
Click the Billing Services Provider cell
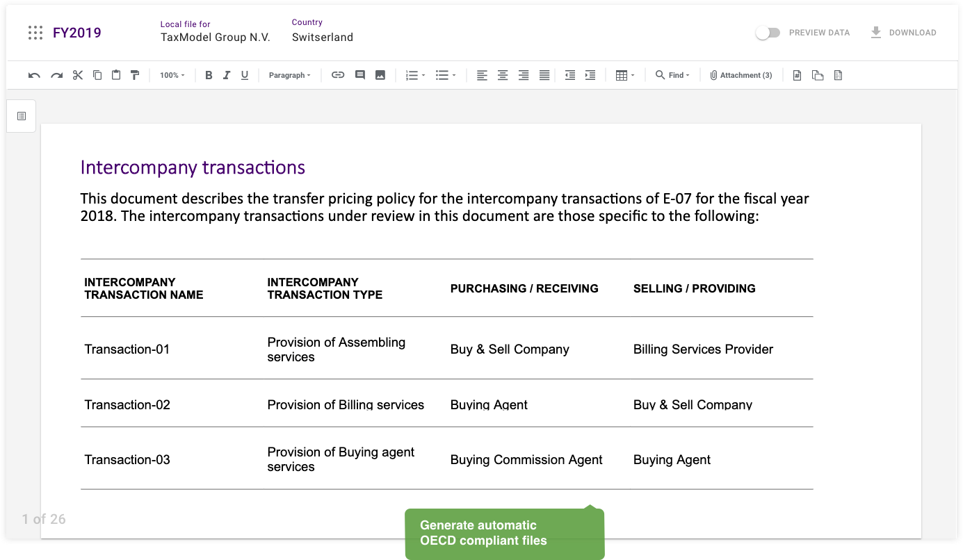coord(703,349)
